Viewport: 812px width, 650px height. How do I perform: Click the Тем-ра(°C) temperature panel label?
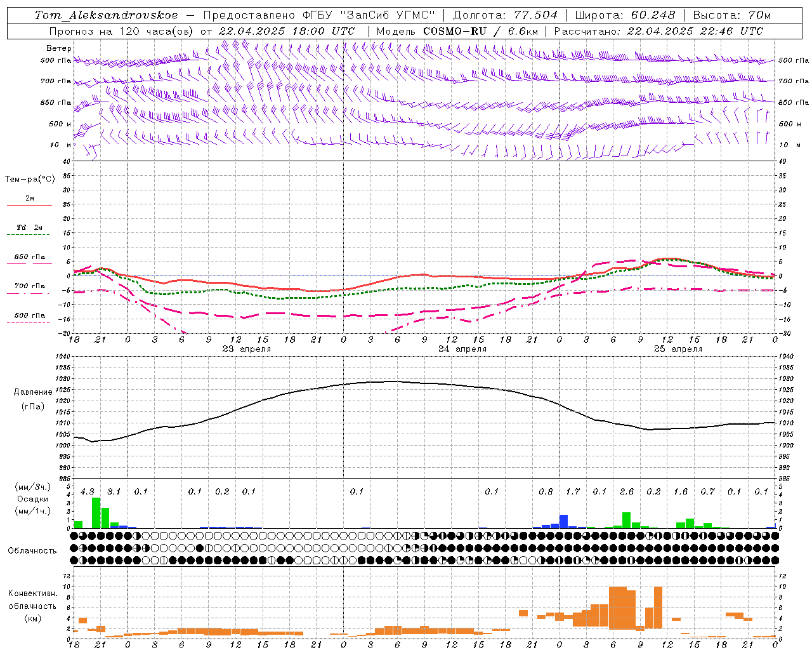coord(30,180)
